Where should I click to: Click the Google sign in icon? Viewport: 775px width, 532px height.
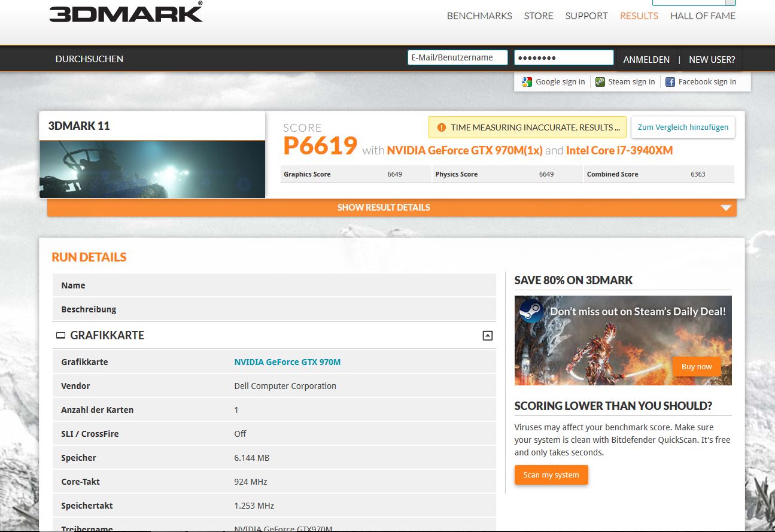(x=527, y=82)
